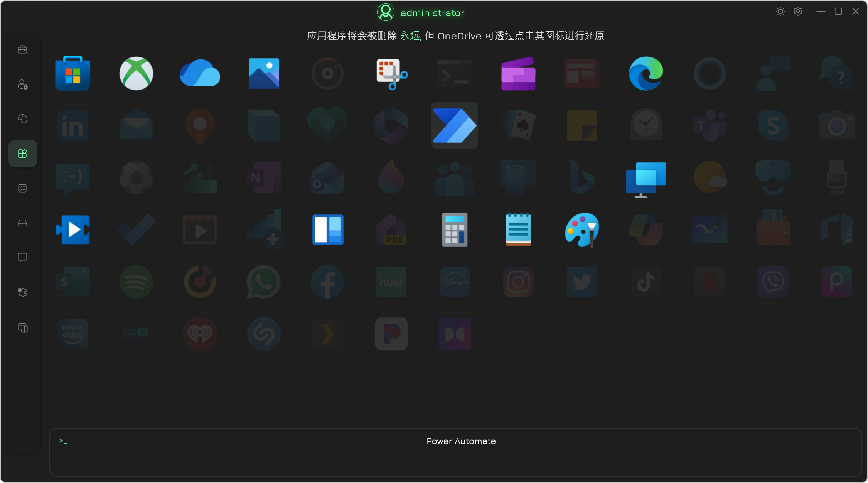Select the dimmed To Do checkmark icon
The width and height of the screenshot is (868, 483).
(x=136, y=230)
